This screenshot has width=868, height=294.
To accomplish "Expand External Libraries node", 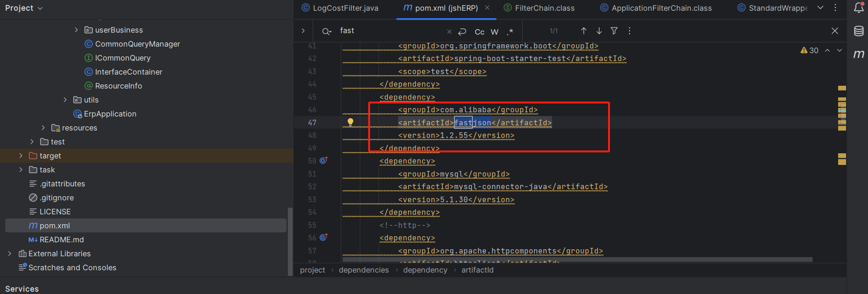I will pyautogui.click(x=10, y=253).
